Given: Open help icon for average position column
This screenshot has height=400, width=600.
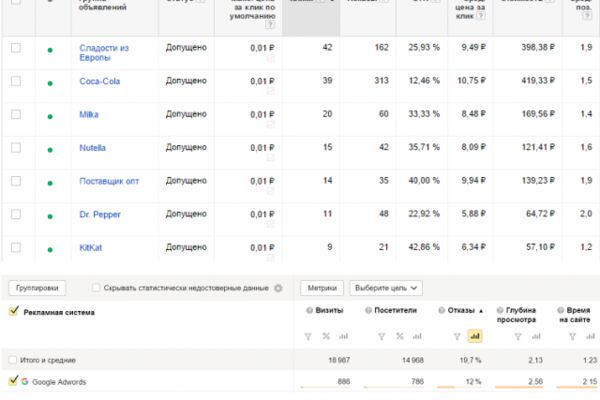Looking at the screenshot, I should click(x=587, y=16).
